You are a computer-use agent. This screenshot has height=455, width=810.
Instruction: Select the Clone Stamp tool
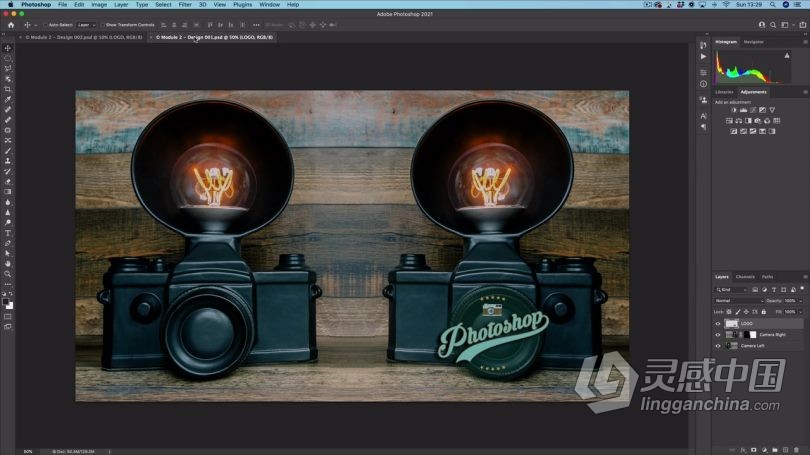coord(8,161)
